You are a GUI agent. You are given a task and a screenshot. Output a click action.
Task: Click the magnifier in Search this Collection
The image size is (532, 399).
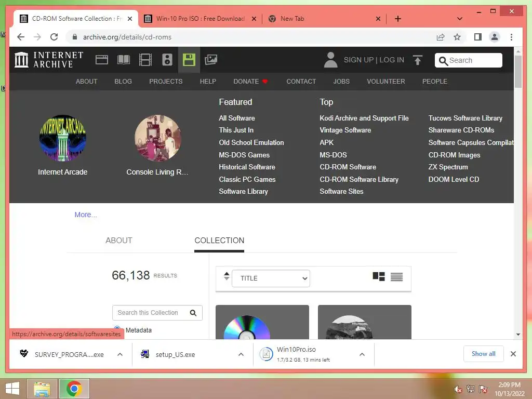click(193, 313)
